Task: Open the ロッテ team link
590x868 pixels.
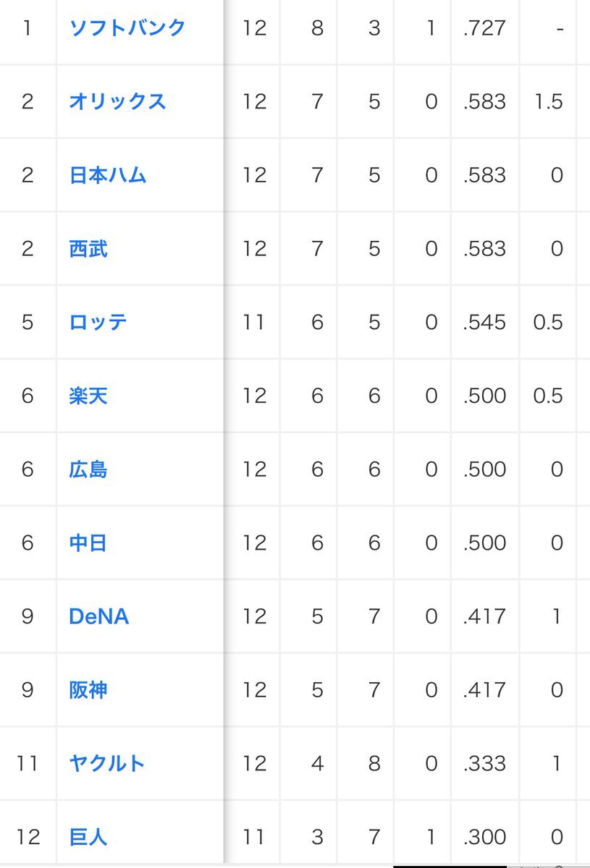Action: pyautogui.click(x=98, y=322)
